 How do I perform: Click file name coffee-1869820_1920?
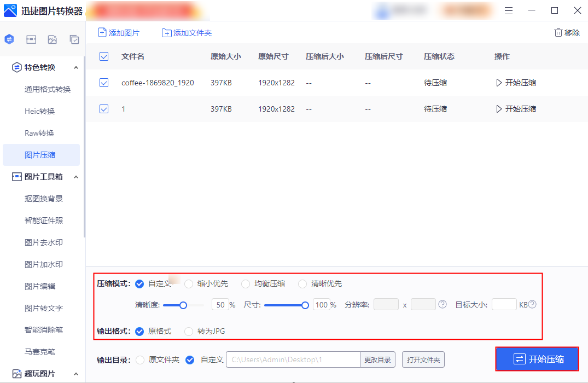click(158, 83)
